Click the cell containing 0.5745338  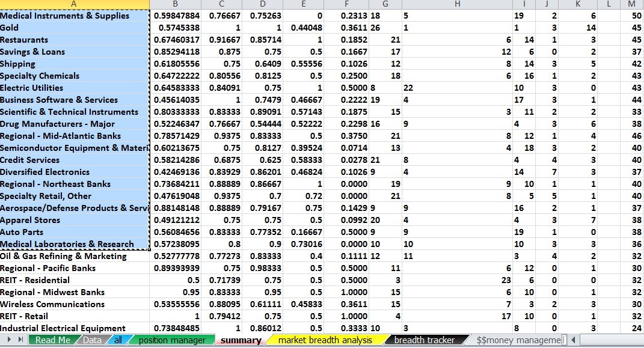176,28
